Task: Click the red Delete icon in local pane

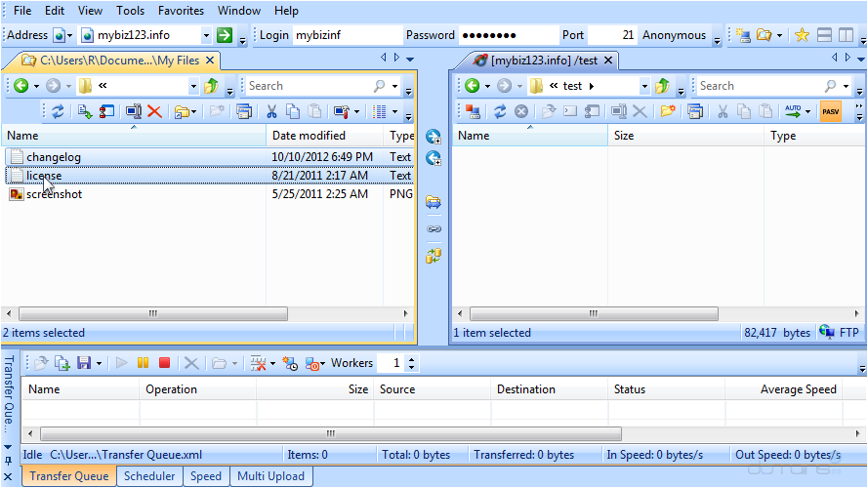Action: click(x=154, y=112)
